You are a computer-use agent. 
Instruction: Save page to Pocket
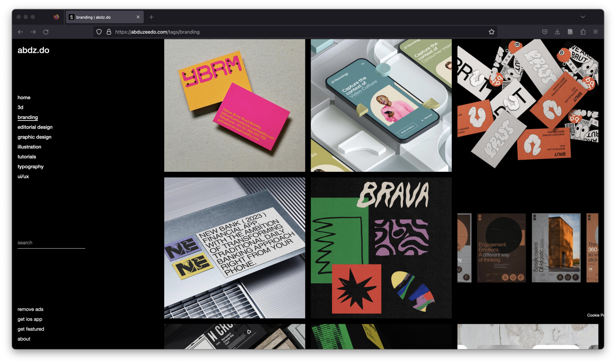(x=545, y=32)
